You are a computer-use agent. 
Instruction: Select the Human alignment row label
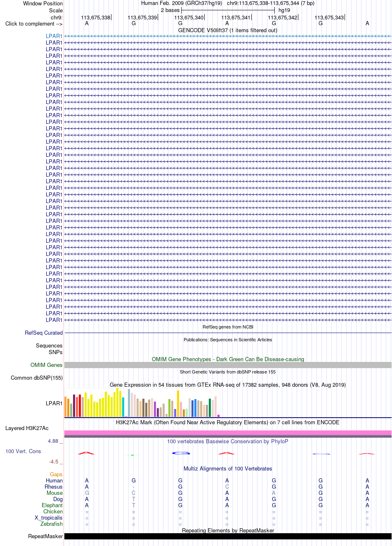[54, 481]
